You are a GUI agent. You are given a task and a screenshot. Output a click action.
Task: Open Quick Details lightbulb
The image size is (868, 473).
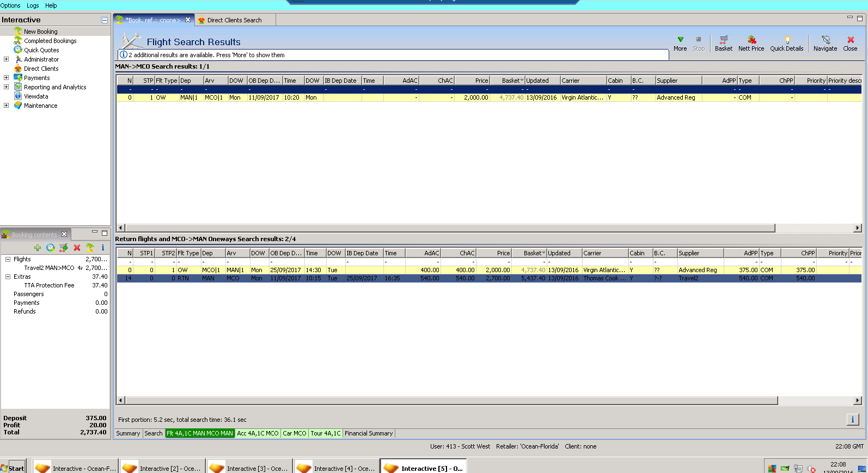(787, 44)
